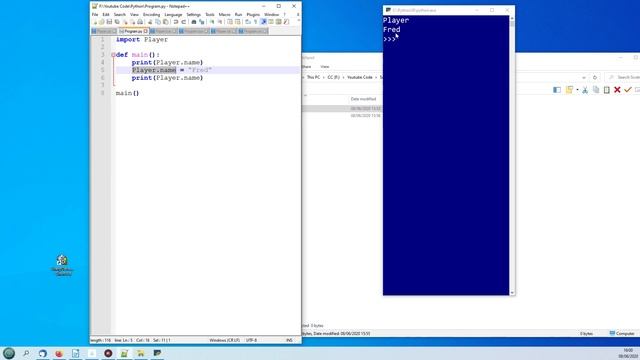The width and height of the screenshot is (640, 360).
Task: Zoom in with the Notepad++ toolbar icon
Action: [212, 22]
